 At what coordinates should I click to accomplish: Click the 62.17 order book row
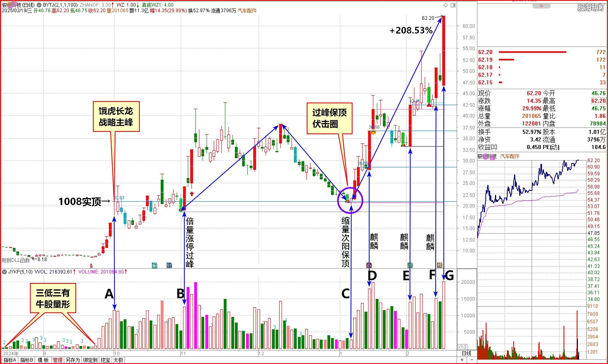[542, 75]
